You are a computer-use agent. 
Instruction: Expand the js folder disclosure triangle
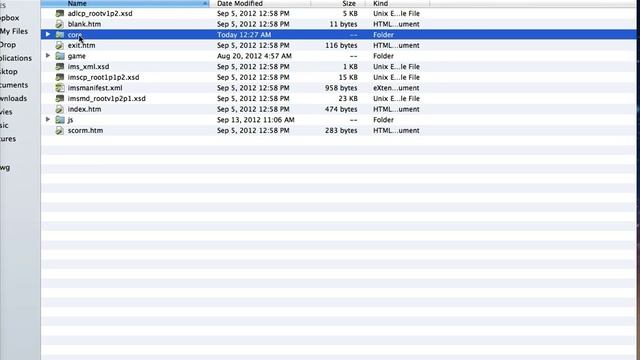pos(48,119)
